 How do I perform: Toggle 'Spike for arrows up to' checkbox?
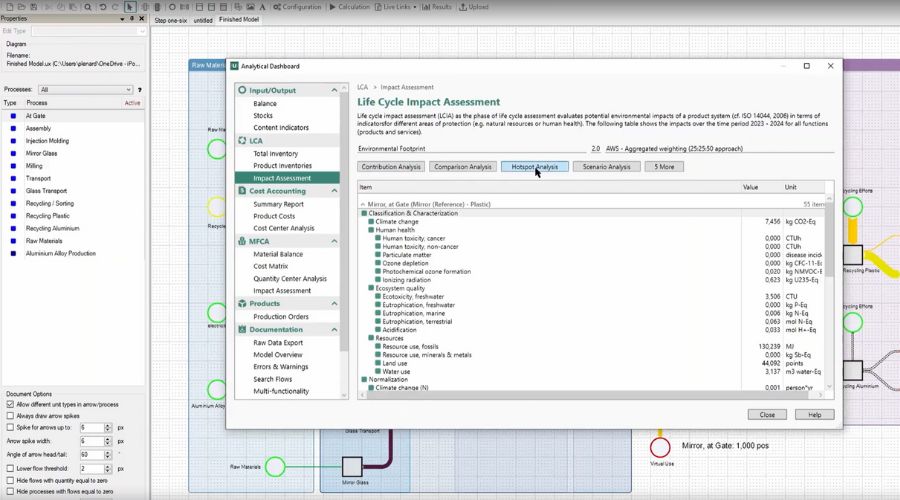tap(10, 428)
